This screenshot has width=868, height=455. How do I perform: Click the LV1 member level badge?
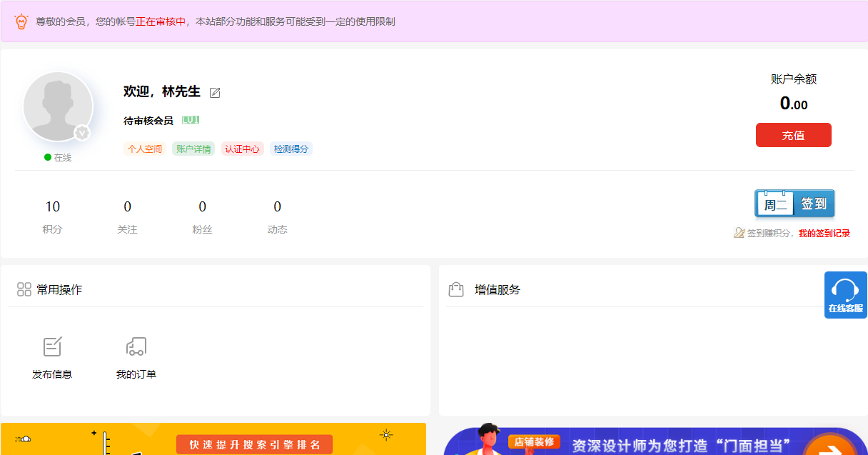pyautogui.click(x=191, y=120)
